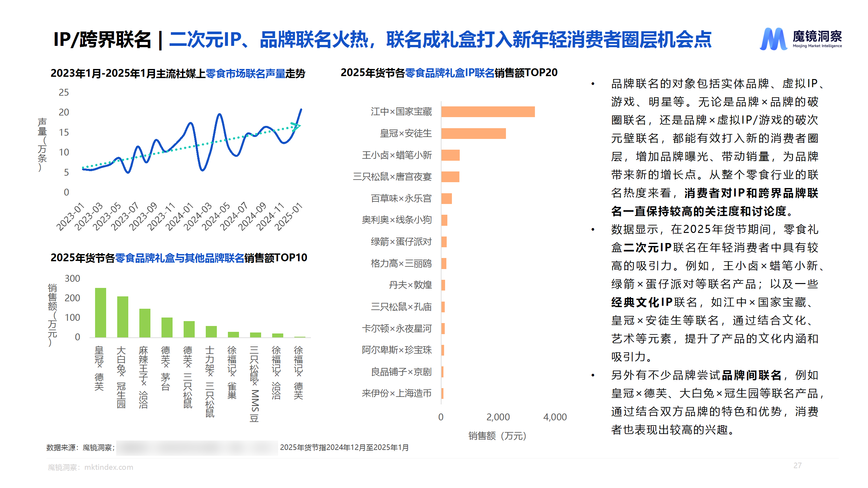The height and width of the screenshot is (488, 868).
Task: Click the label '徐福记×德芙'
Action: pos(298,373)
